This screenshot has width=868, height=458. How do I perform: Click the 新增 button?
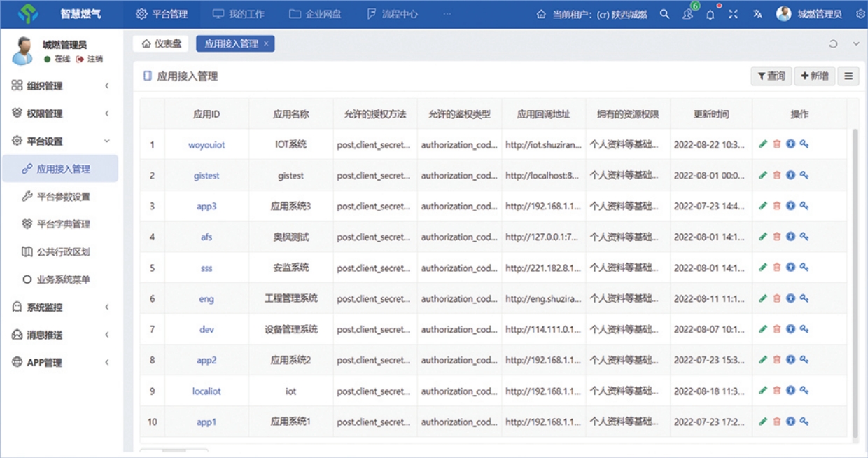815,76
